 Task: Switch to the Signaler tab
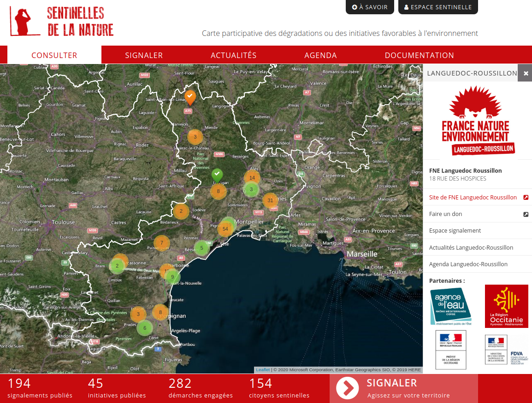(x=144, y=55)
